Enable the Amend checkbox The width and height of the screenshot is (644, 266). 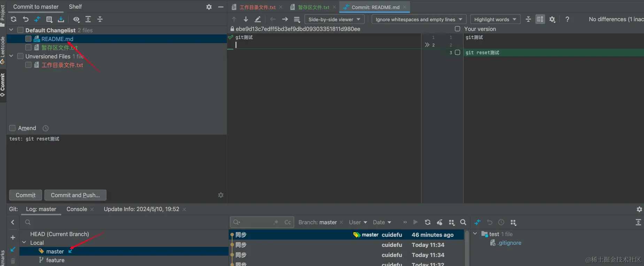pos(13,128)
